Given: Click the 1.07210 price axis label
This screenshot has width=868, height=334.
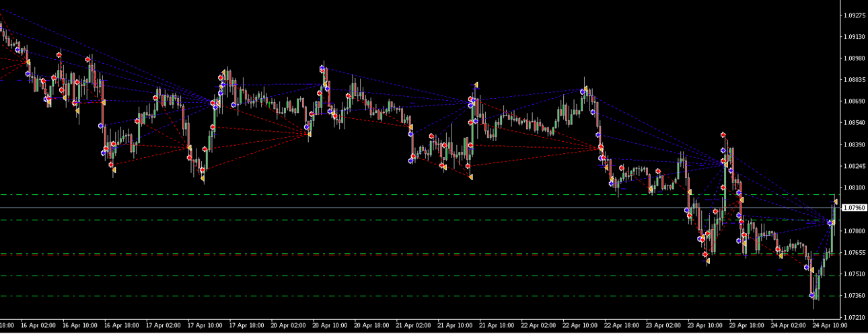Looking at the screenshot, I should pos(855,317).
